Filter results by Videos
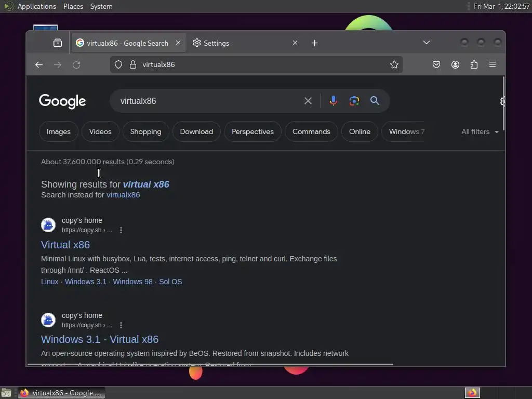 [100, 131]
